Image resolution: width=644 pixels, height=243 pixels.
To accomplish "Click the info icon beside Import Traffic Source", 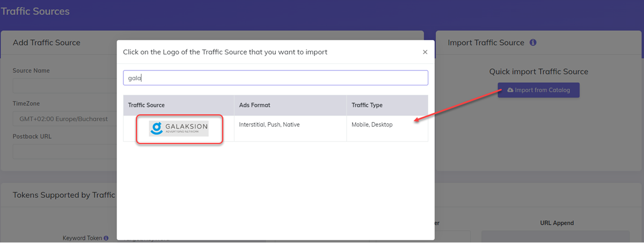I will 533,42.
